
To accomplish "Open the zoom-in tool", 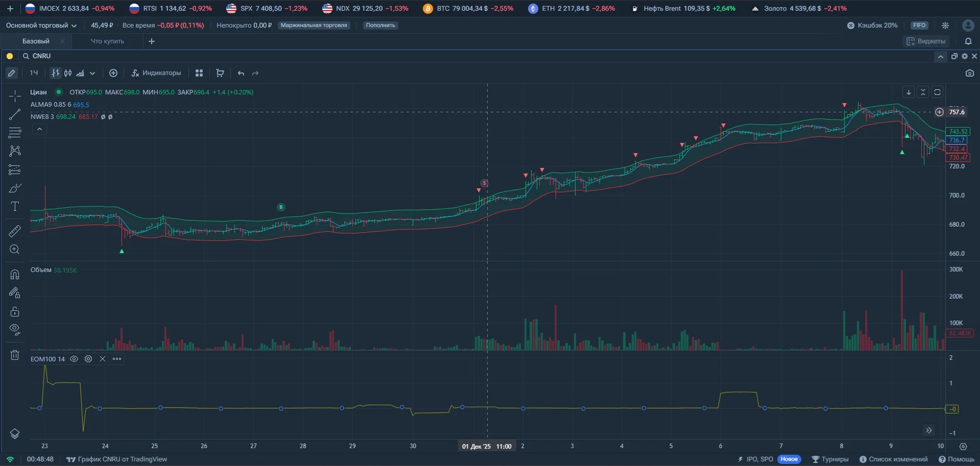I will point(15,250).
